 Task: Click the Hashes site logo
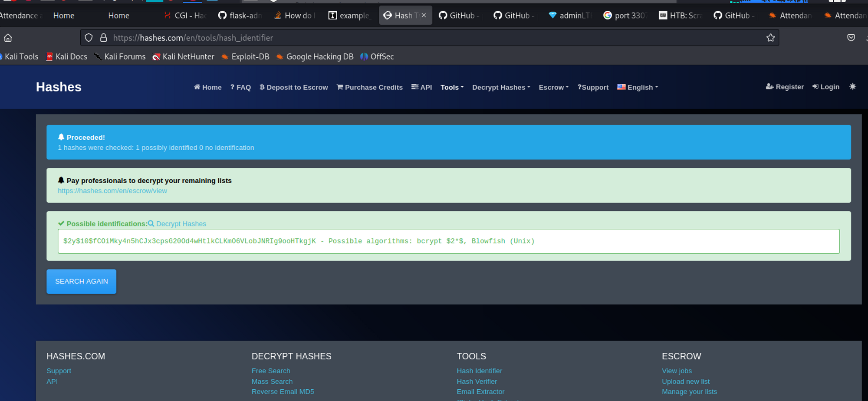pyautogui.click(x=59, y=87)
